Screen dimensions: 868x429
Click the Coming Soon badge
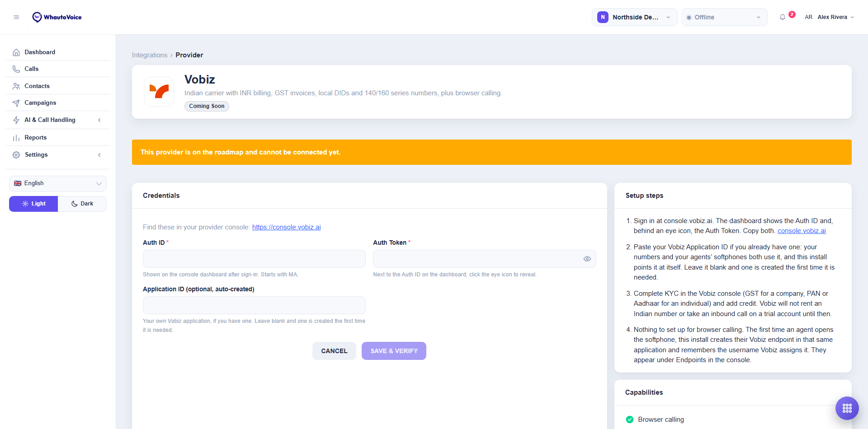coord(207,106)
